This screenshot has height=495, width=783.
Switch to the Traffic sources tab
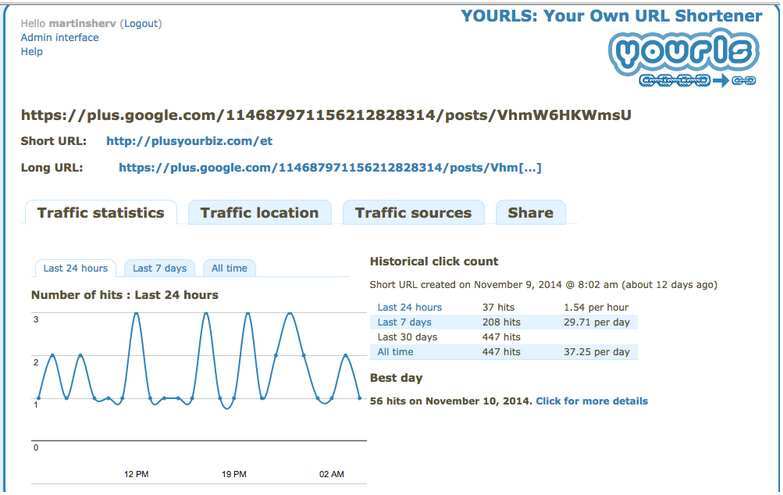click(x=413, y=213)
